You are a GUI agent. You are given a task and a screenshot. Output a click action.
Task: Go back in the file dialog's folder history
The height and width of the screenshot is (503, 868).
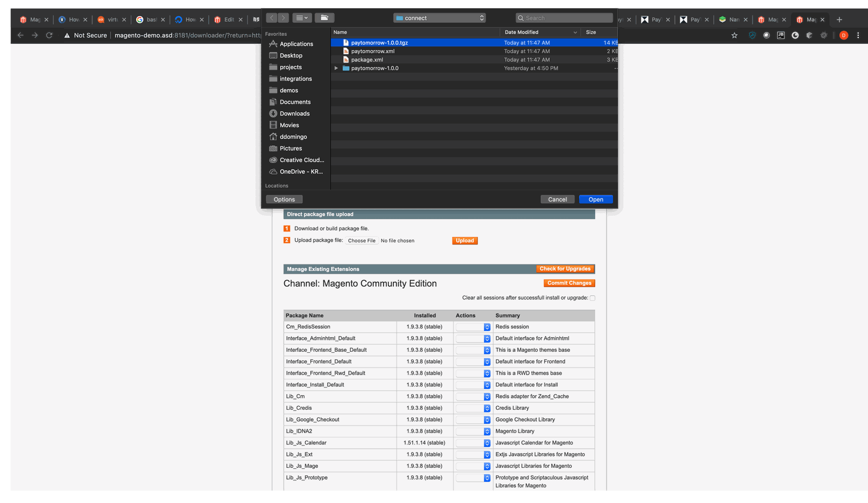tap(272, 18)
